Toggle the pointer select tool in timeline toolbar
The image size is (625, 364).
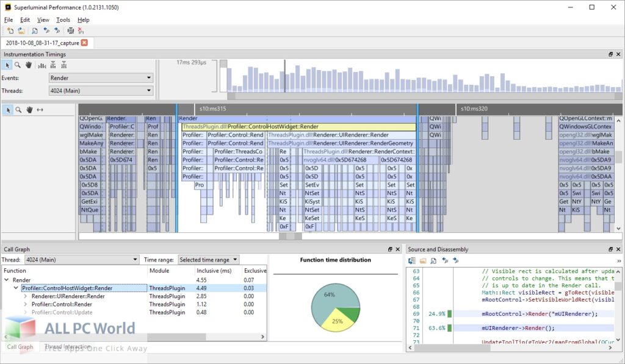[8, 110]
